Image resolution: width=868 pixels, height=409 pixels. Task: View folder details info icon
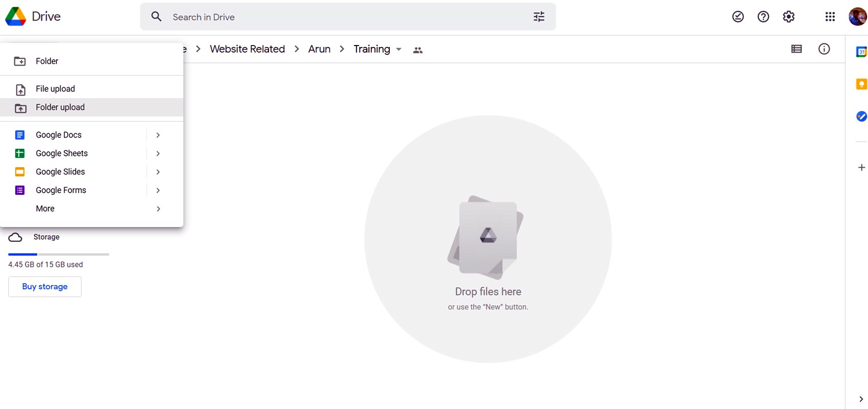(x=824, y=49)
